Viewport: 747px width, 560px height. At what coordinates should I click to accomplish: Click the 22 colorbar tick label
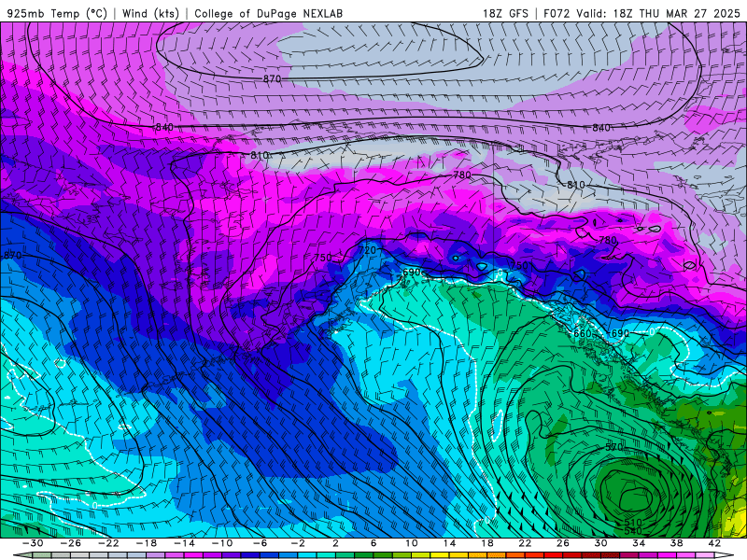[525, 543]
